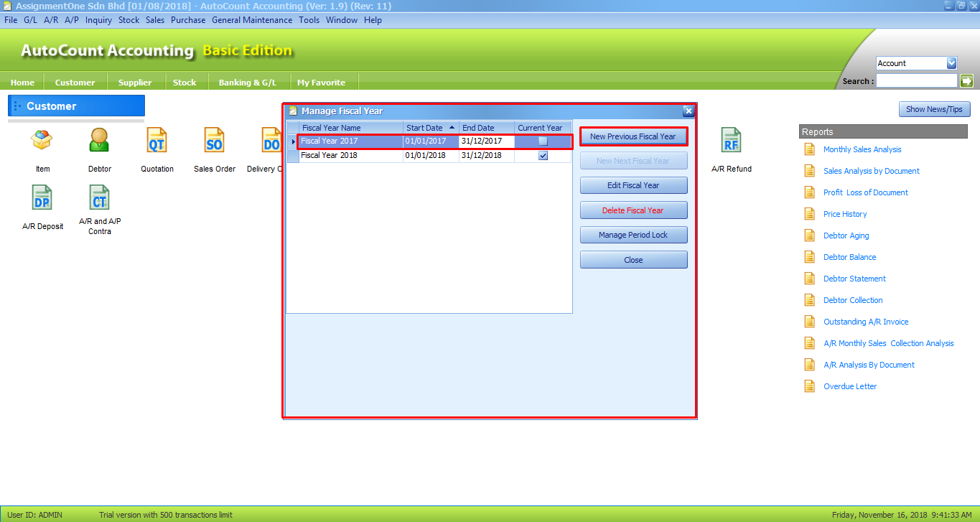Sort by End Date column header

point(487,128)
